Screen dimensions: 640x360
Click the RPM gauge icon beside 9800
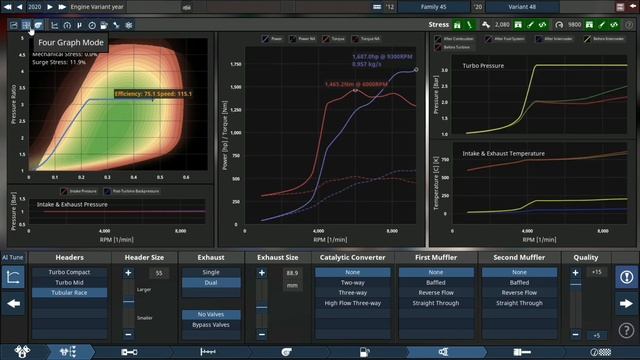coord(559,25)
